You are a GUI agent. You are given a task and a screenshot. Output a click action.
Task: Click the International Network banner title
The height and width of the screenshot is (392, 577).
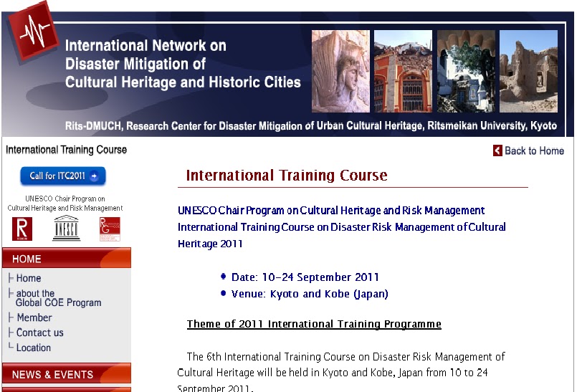click(x=183, y=64)
